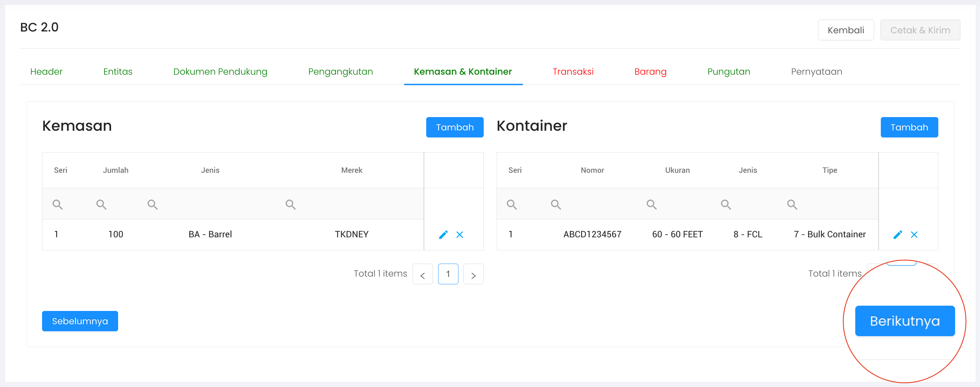The width and height of the screenshot is (980, 387).
Task: Click Kontainer Nomor column search icon
Action: click(556, 204)
